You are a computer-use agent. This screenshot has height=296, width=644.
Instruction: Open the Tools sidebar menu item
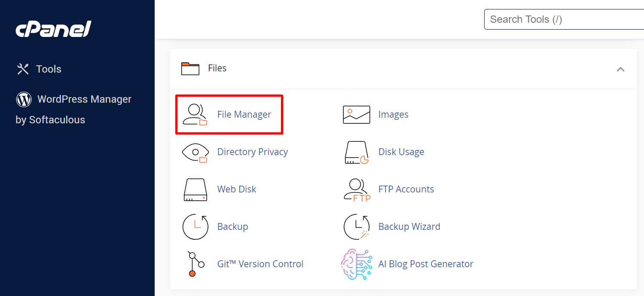point(39,69)
